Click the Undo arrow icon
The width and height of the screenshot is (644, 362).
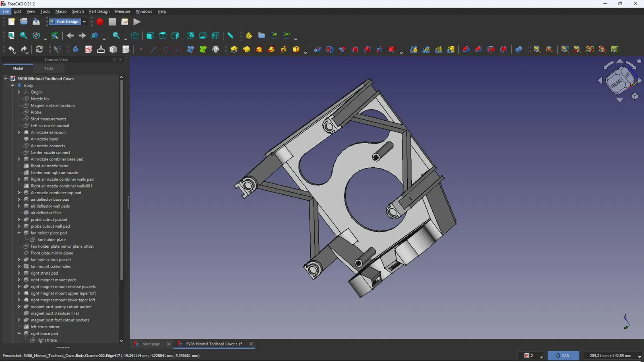[12, 49]
